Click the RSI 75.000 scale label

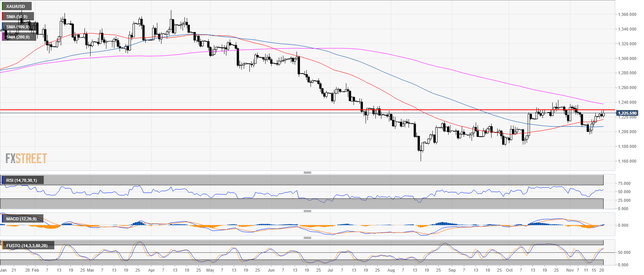point(624,183)
